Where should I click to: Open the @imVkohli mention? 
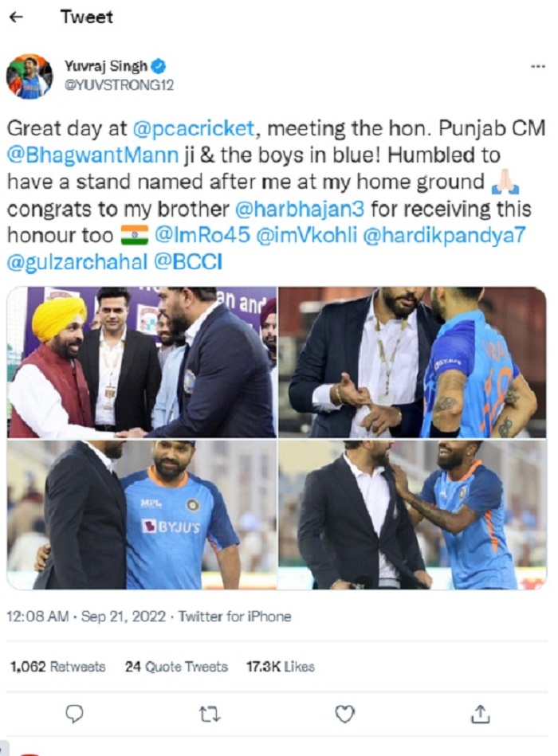click(x=307, y=235)
